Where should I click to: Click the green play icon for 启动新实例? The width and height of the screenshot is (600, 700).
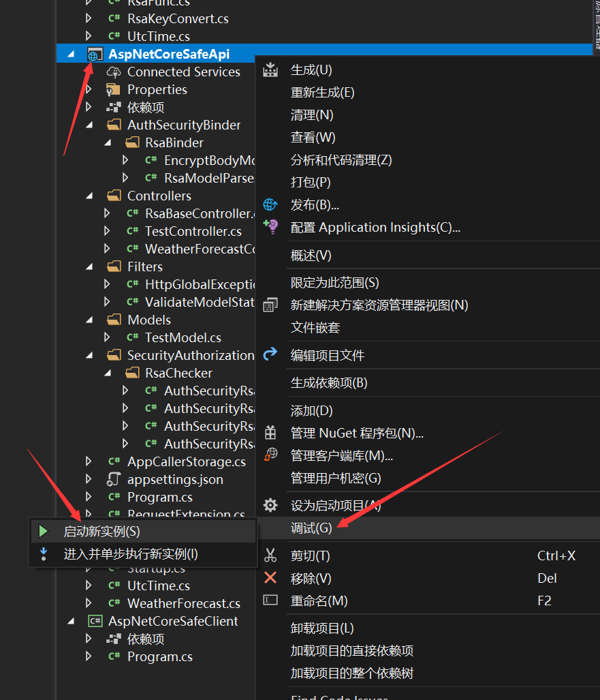[x=44, y=531]
